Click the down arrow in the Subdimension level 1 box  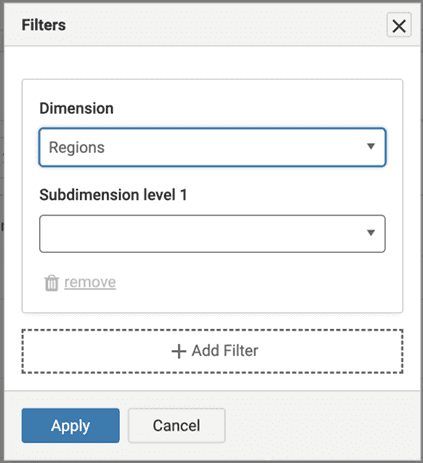click(x=371, y=233)
